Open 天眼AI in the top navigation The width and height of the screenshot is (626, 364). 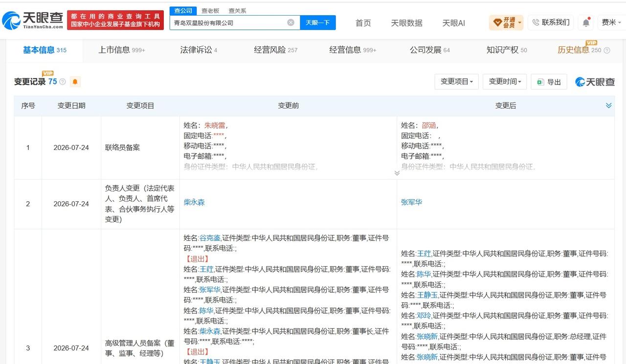[453, 23]
